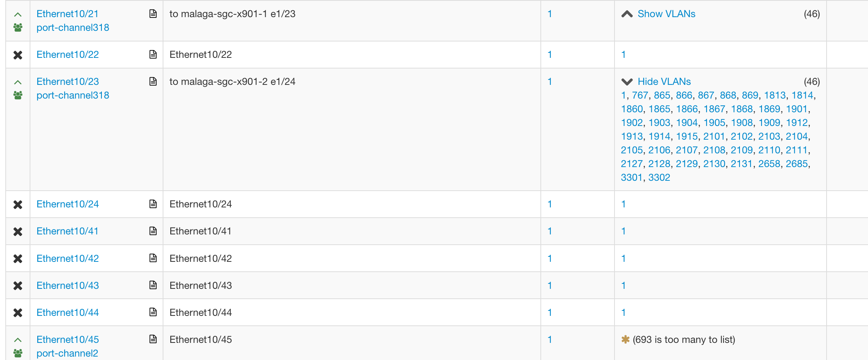This screenshot has width=868, height=360.
Task: Click the green up caret for Ethernet10/45
Action: 17,339
